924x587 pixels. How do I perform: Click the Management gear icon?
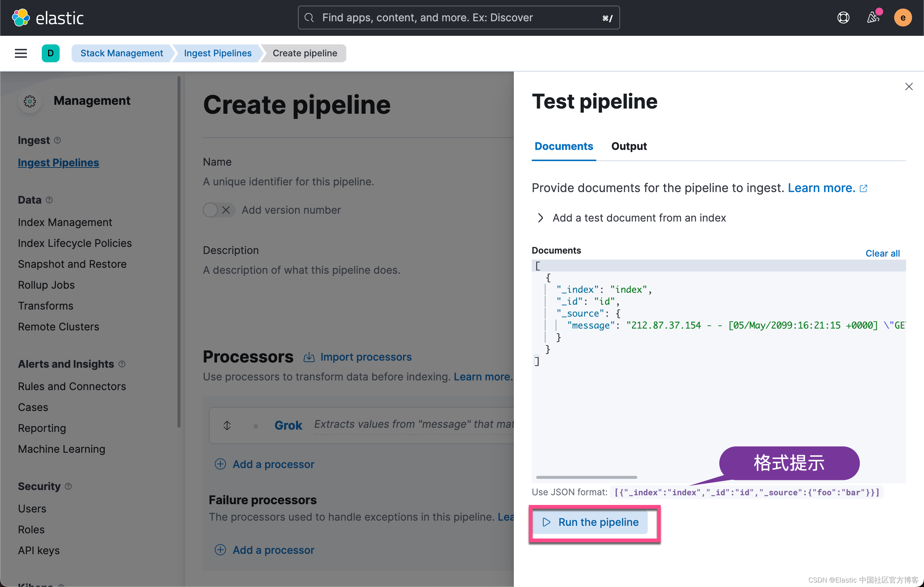(x=29, y=101)
